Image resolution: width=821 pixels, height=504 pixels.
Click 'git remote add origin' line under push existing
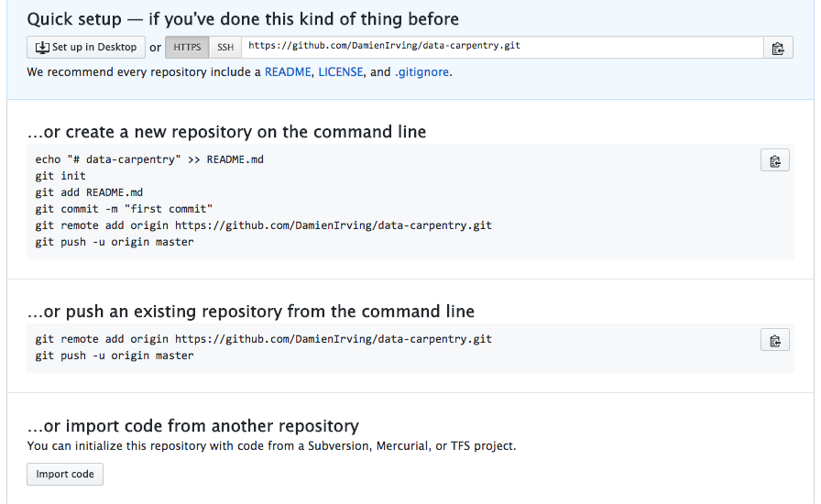point(263,339)
